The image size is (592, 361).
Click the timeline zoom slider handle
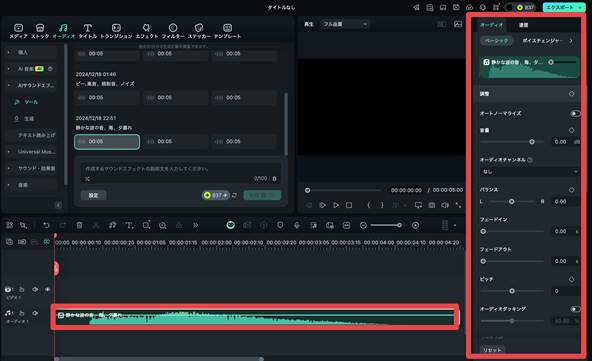click(x=399, y=225)
